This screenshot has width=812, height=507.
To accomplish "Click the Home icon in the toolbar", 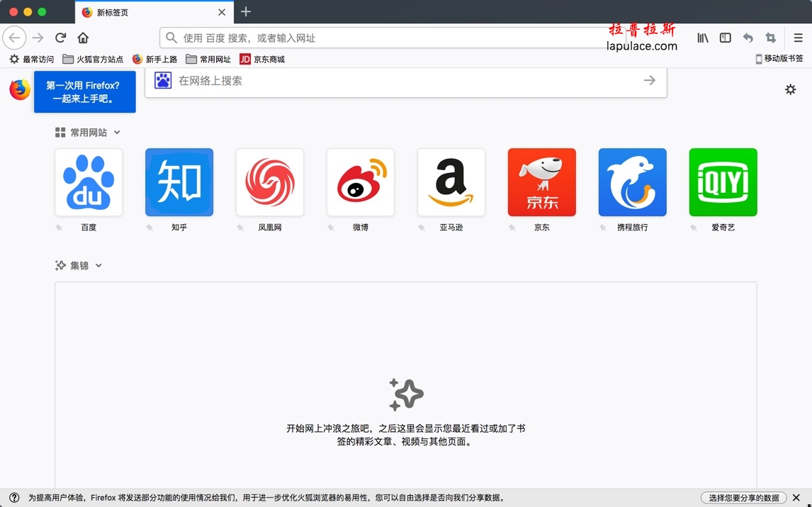I will (x=83, y=38).
